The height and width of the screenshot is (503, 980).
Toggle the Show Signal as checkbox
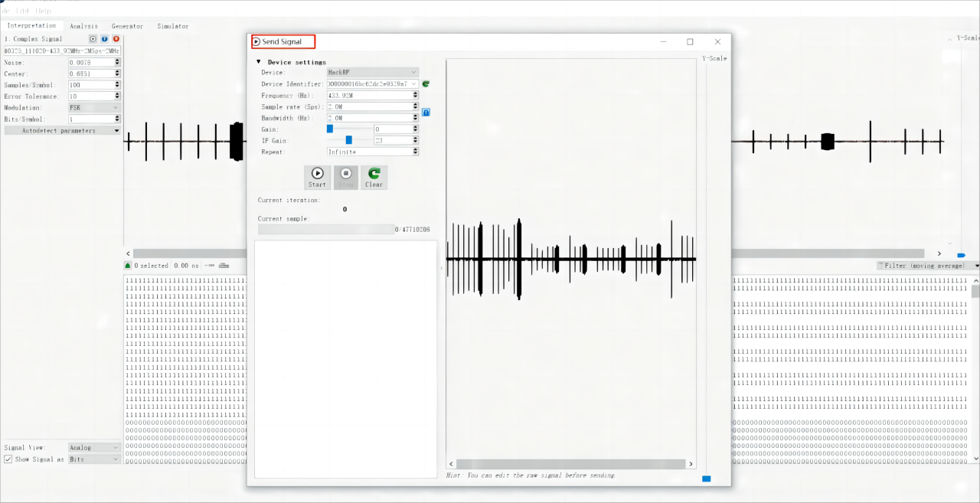click(x=8, y=459)
